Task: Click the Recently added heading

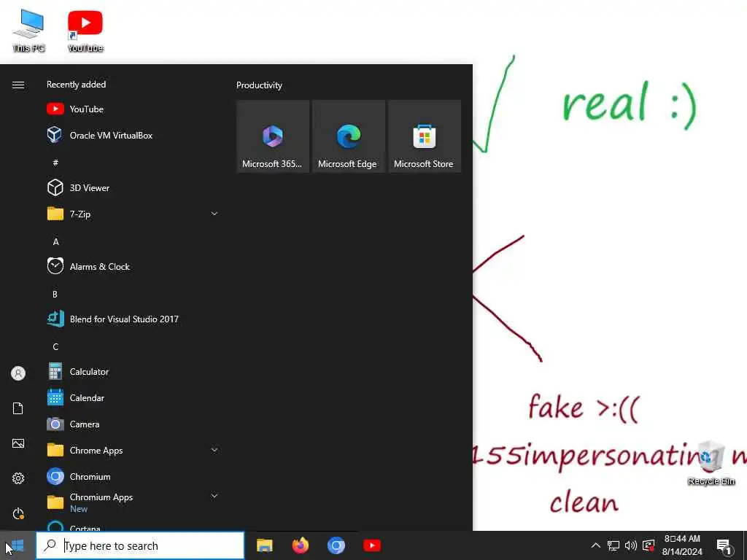Action: click(76, 85)
